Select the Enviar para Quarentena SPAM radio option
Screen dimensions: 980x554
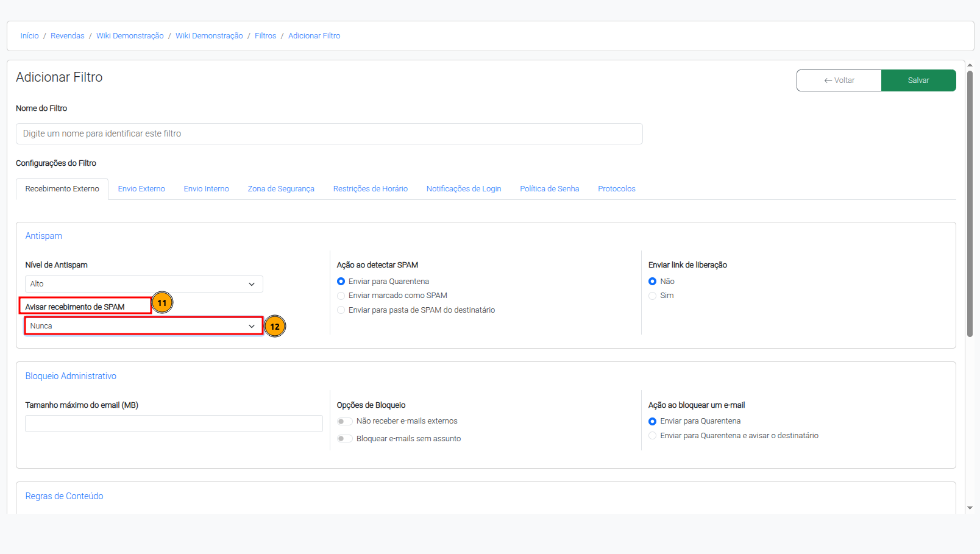[x=341, y=282]
